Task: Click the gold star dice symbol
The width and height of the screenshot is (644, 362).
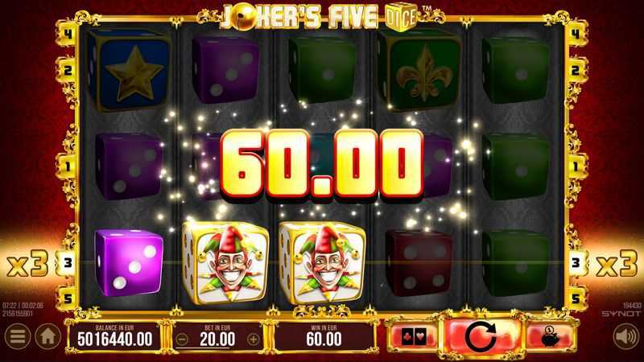Action: [x=129, y=70]
